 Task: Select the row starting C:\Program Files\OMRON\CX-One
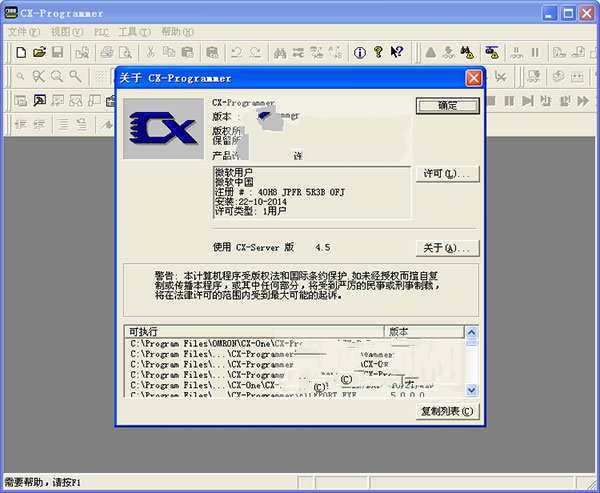click(295, 344)
